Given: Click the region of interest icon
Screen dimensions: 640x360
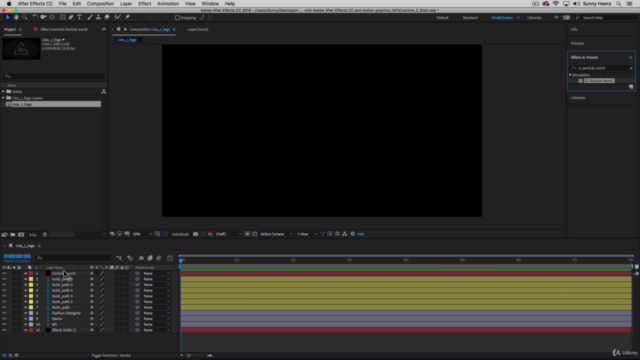Looking at the screenshot, I should tap(247, 234).
